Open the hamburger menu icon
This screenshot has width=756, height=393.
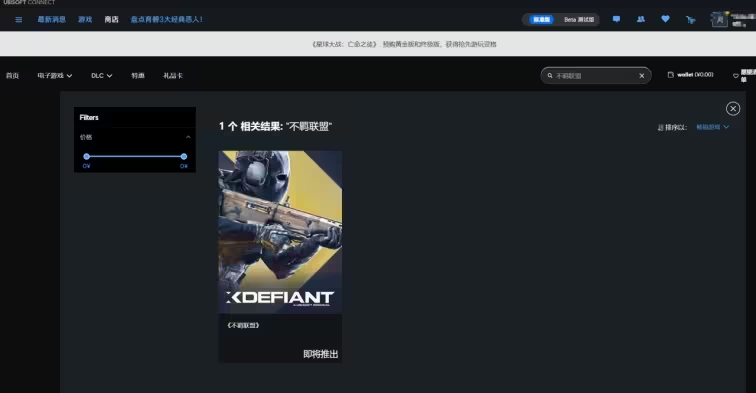[18, 20]
